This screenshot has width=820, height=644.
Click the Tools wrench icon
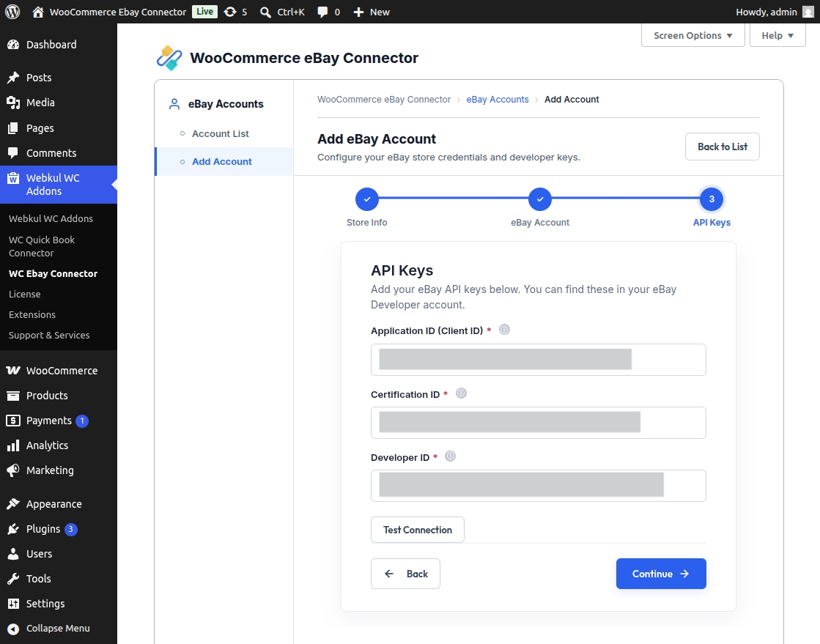(x=13, y=579)
